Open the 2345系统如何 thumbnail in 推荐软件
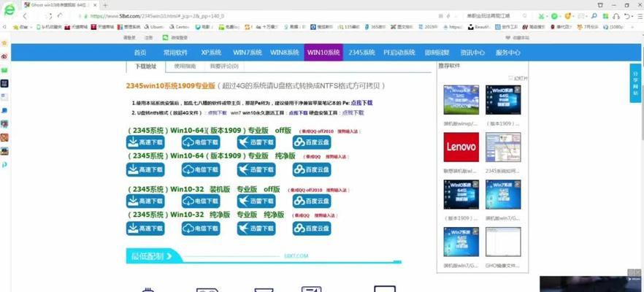This screenshot has width=644, height=292. (x=503, y=147)
